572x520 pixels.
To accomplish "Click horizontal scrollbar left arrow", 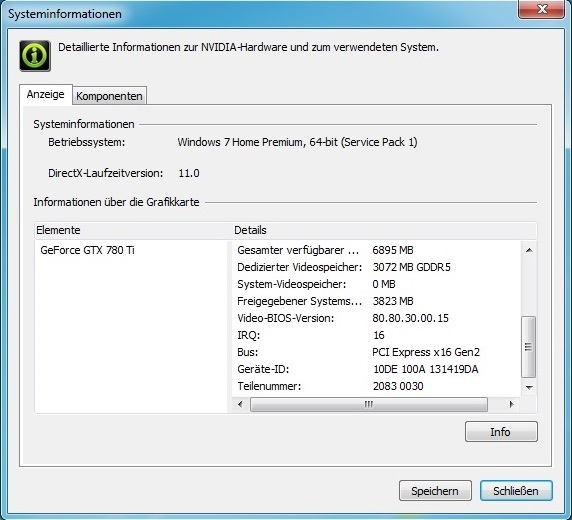I will pos(240,404).
